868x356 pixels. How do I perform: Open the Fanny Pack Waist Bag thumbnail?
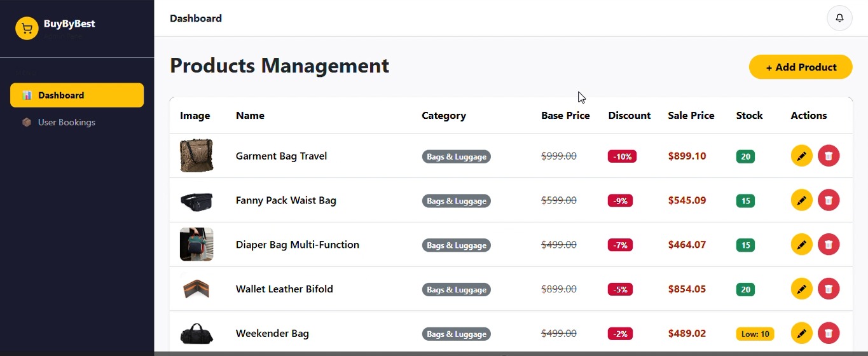196,200
